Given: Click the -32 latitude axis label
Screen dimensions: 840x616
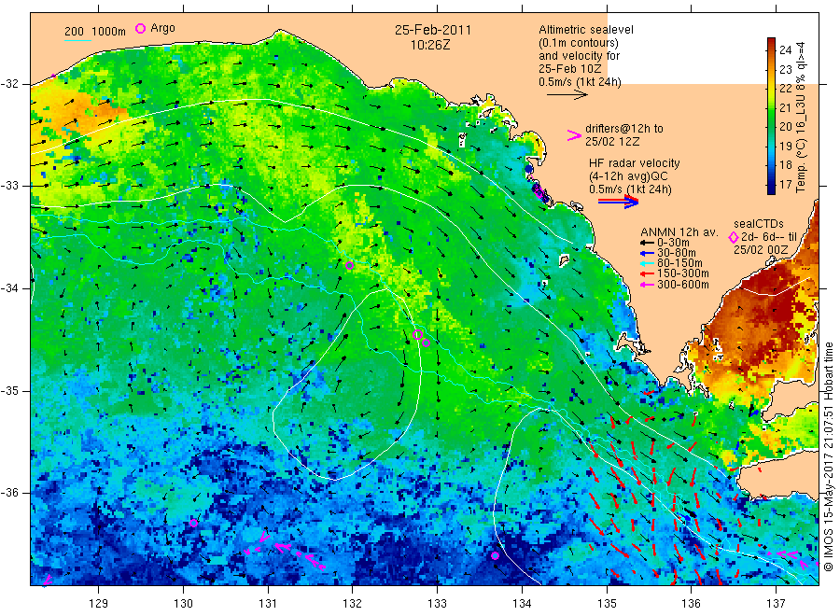Looking at the screenshot, I should 9,84.
